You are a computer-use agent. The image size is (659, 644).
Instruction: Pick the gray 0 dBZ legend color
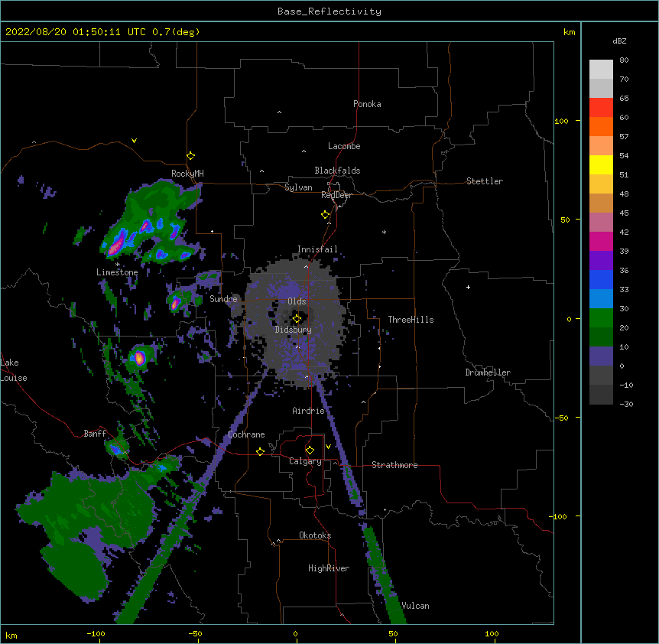click(x=601, y=376)
